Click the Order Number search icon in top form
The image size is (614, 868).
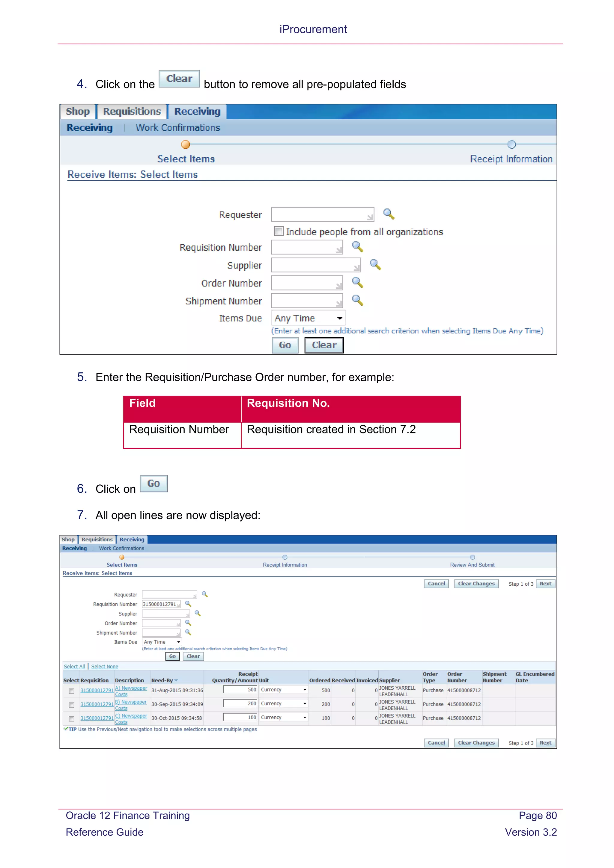[357, 282]
